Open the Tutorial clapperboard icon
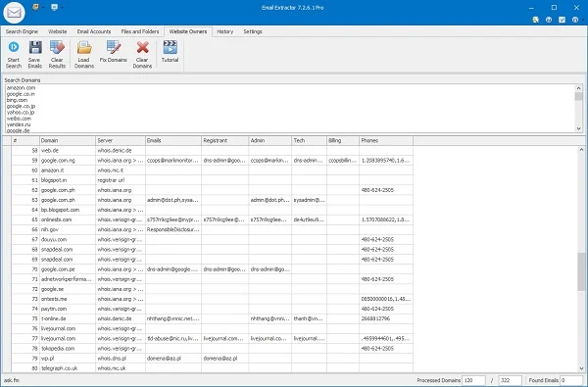The image size is (588, 387). click(170, 47)
